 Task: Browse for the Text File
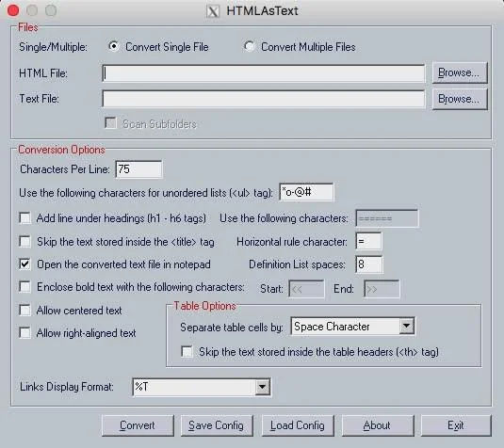[460, 99]
